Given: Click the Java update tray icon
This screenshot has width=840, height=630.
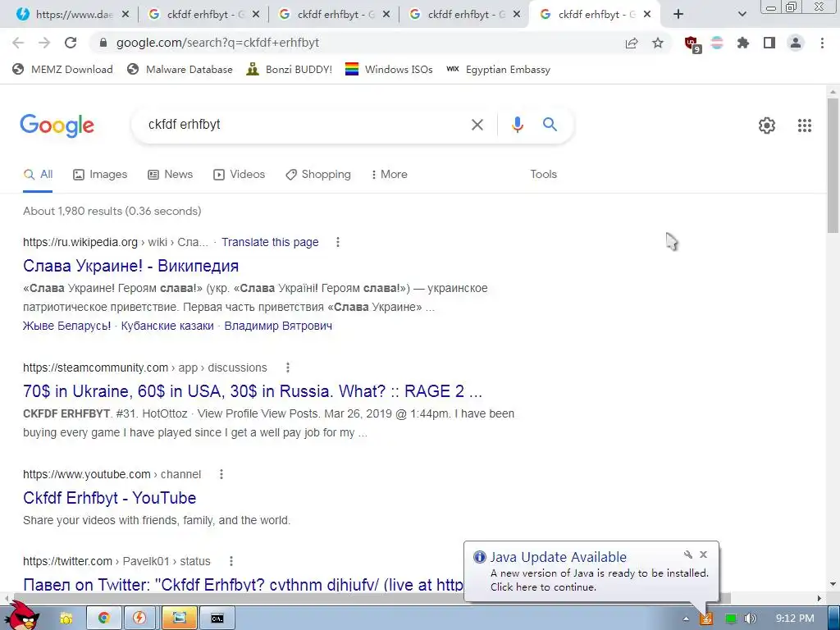Looking at the screenshot, I should pos(706,619).
